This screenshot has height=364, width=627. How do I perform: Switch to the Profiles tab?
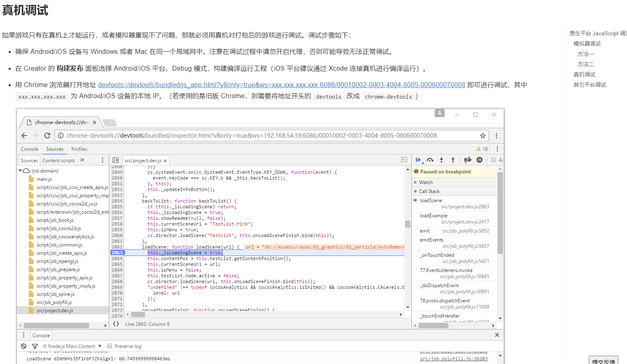[79, 149]
